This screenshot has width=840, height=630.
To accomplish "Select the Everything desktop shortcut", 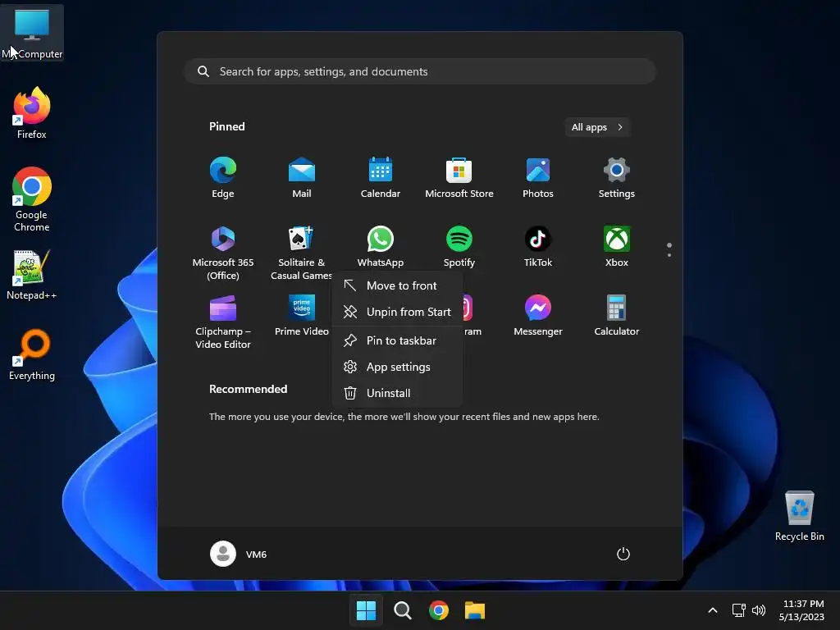I will (32, 354).
